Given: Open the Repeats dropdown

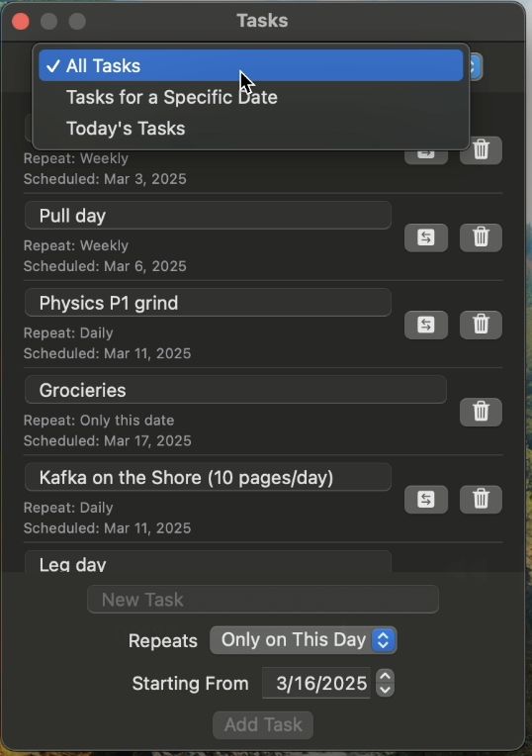Looking at the screenshot, I should [304, 640].
